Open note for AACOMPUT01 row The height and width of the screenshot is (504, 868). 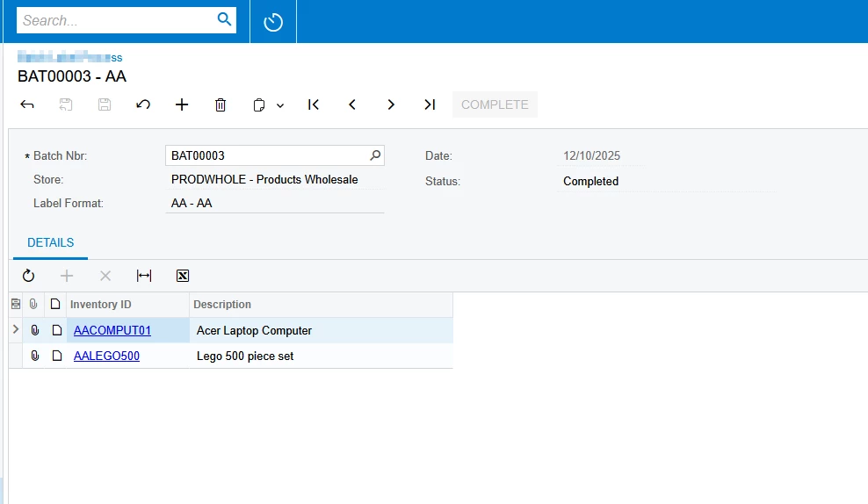click(x=56, y=330)
